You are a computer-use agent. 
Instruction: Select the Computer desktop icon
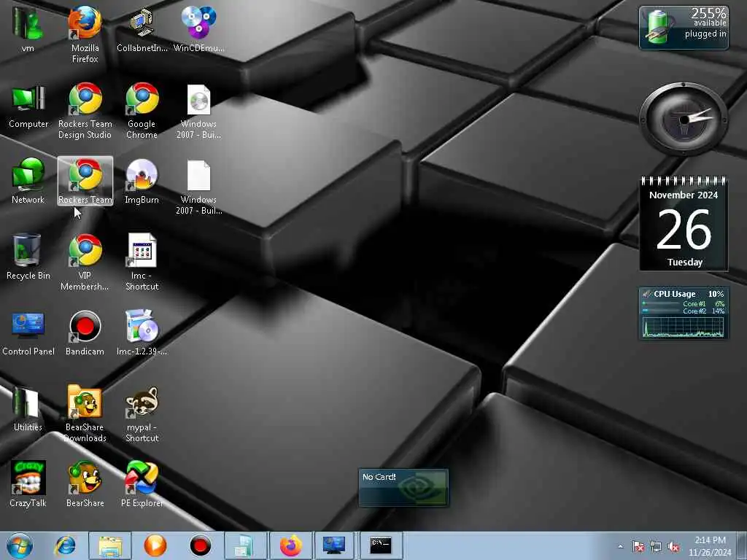[x=28, y=106]
